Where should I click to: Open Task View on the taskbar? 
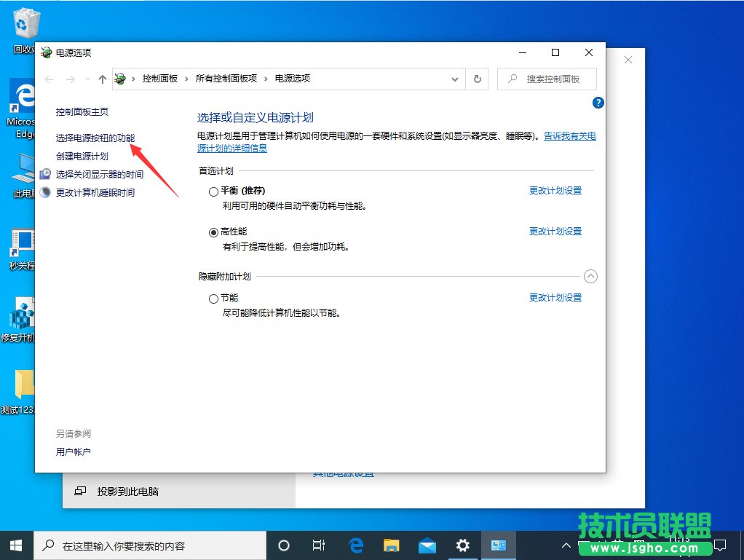(x=319, y=545)
